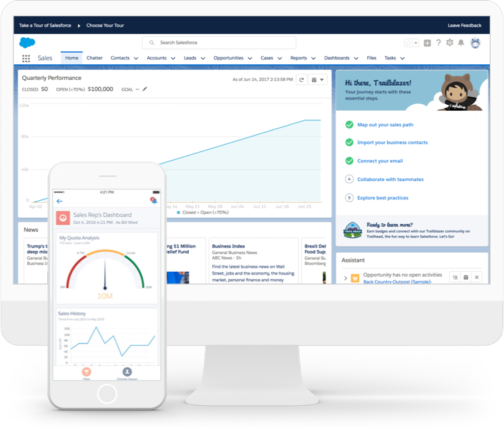Click Import your business contacts

pyautogui.click(x=392, y=143)
